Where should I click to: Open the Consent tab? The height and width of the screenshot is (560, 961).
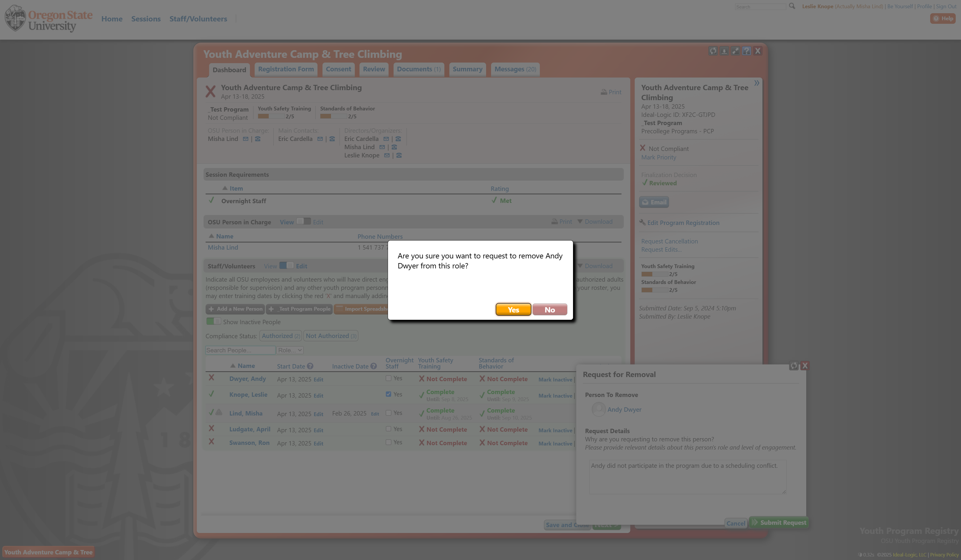click(338, 69)
